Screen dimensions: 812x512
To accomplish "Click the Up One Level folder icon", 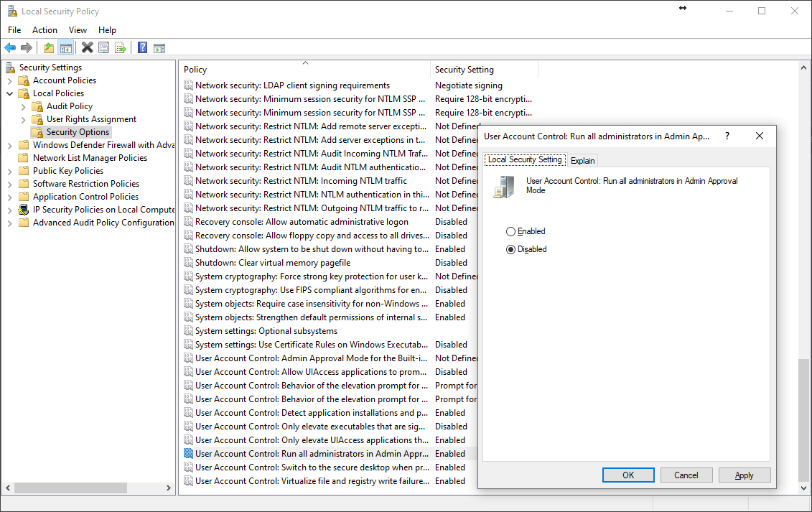I will (49, 48).
